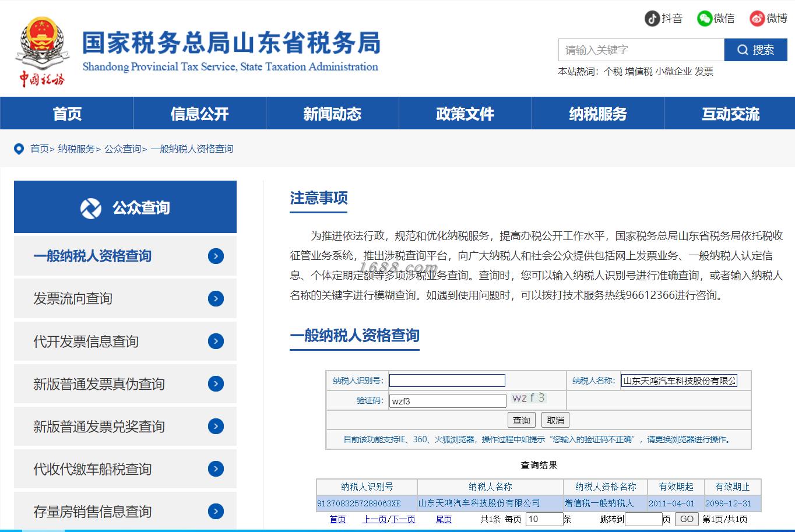Click hot word 小微企业
The width and height of the screenshot is (795, 532).
click(673, 72)
